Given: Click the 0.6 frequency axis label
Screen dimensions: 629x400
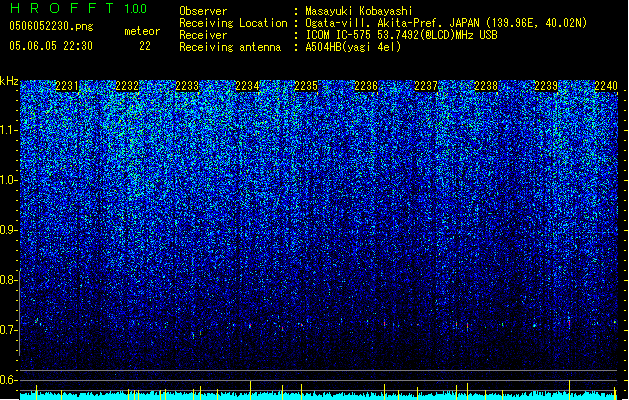Looking at the screenshot, I should (9, 380).
